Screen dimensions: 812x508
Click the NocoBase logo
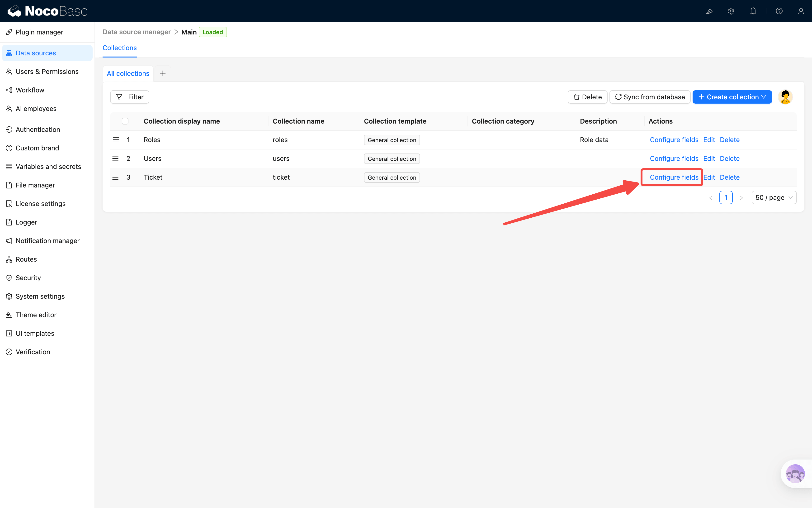[x=47, y=11]
